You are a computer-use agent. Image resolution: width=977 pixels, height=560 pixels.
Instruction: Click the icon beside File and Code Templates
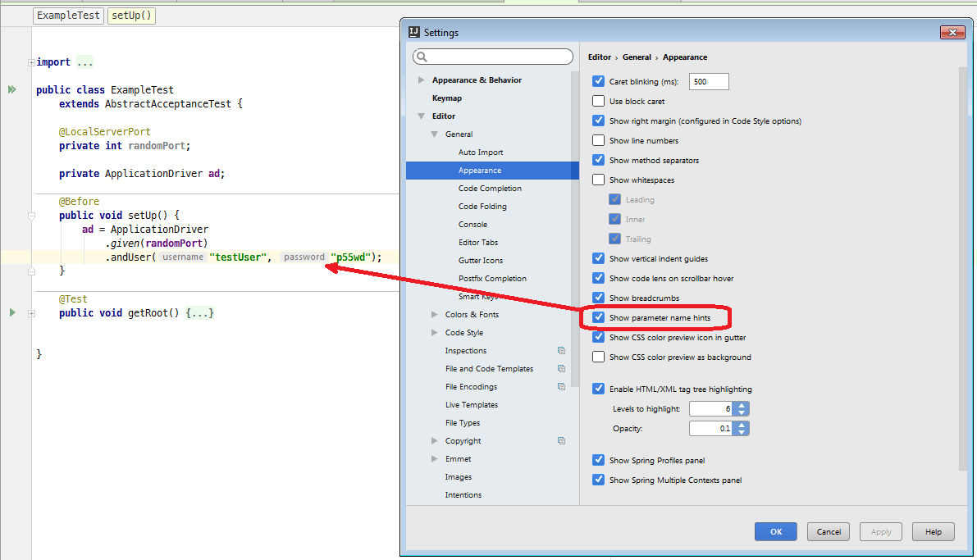pos(561,368)
